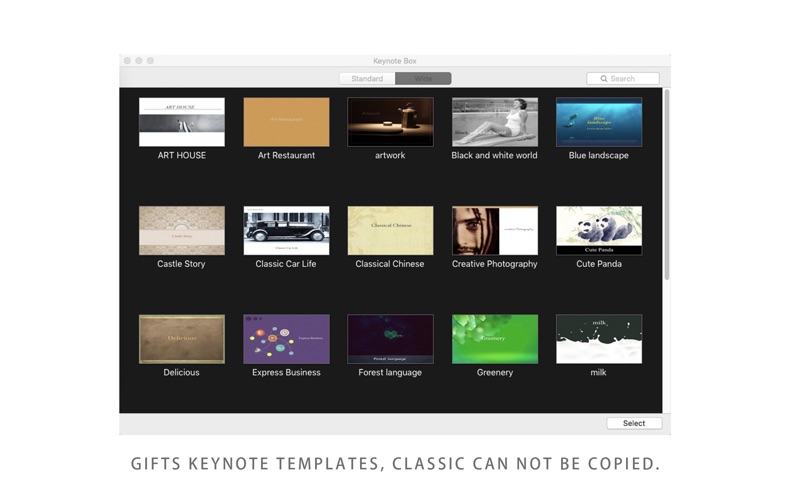Image resolution: width=800 pixels, height=500 pixels.
Task: Click the vertical scrollbar thumb
Action: click(x=666, y=185)
